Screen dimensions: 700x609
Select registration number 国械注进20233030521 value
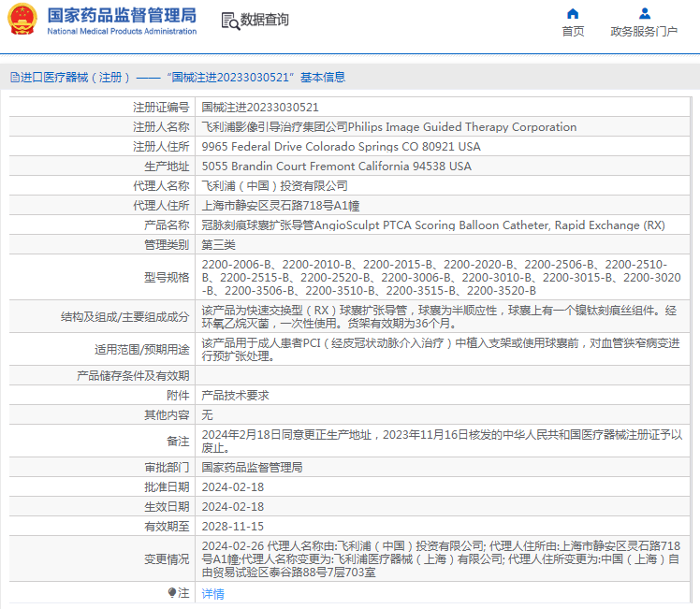tap(260, 107)
